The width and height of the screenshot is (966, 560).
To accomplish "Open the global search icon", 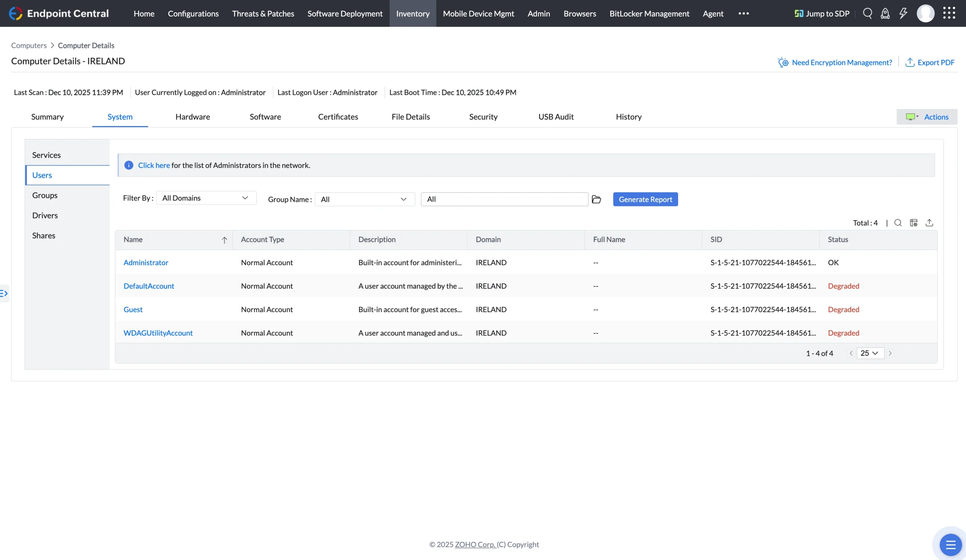I will [x=868, y=14].
